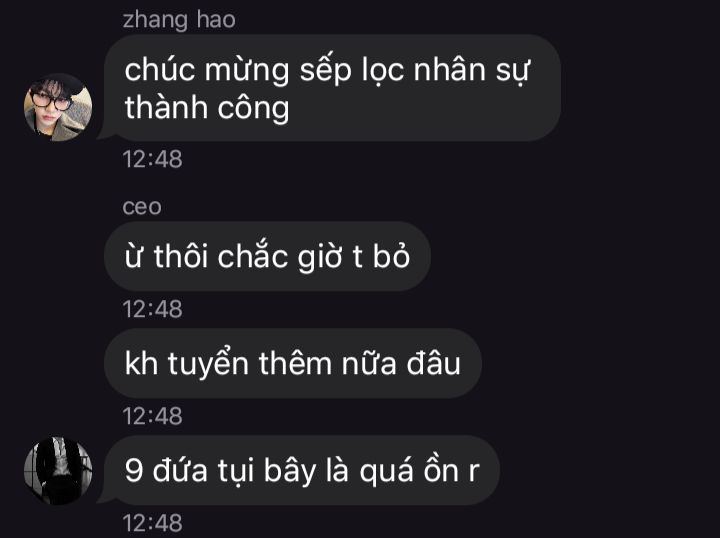The image size is (720, 538).
Task: Open the dark silhouette profile avatar
Action: [x=58, y=471]
